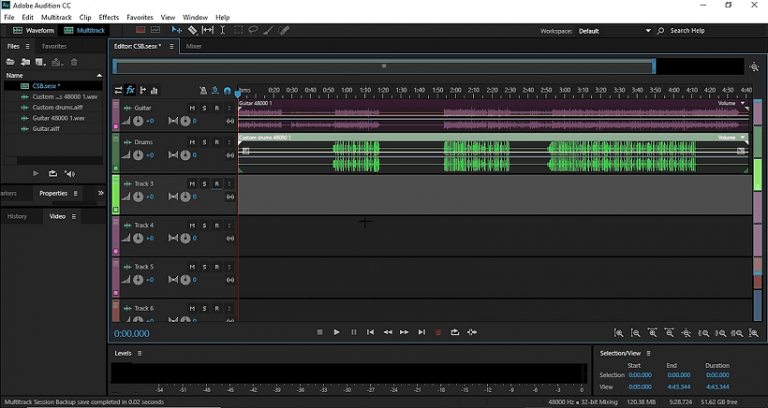Select the Slip tool
The image size is (768, 408).
click(x=208, y=30)
